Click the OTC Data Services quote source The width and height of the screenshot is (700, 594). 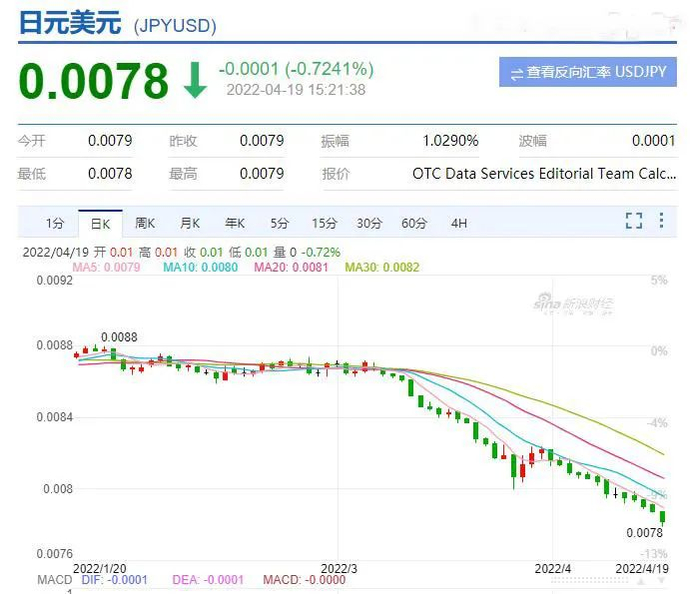544,174
